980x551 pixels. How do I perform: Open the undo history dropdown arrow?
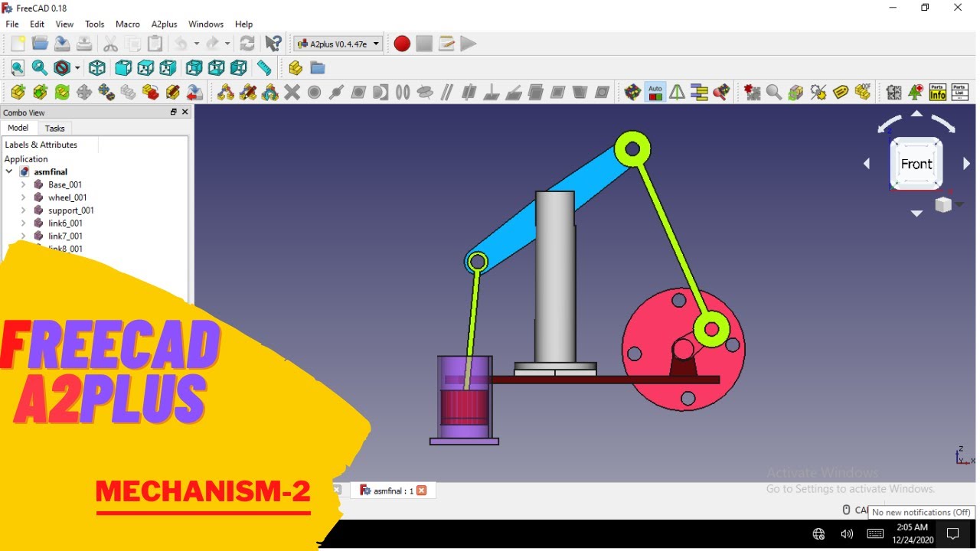(196, 44)
